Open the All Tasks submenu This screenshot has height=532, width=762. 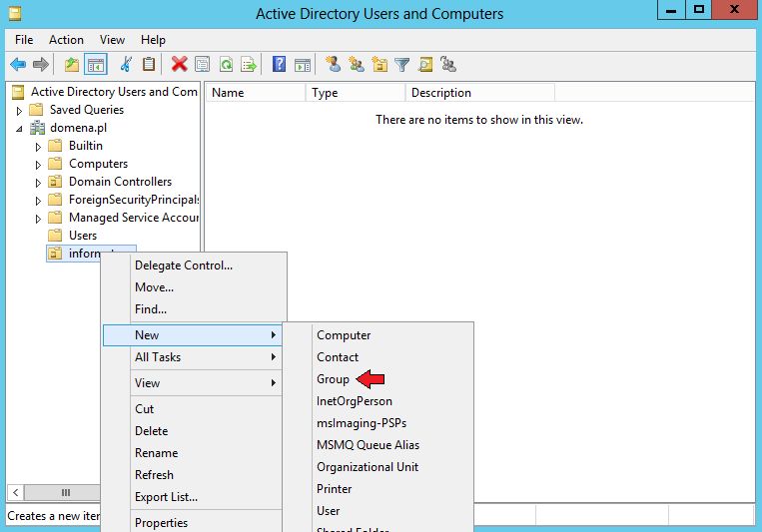193,357
